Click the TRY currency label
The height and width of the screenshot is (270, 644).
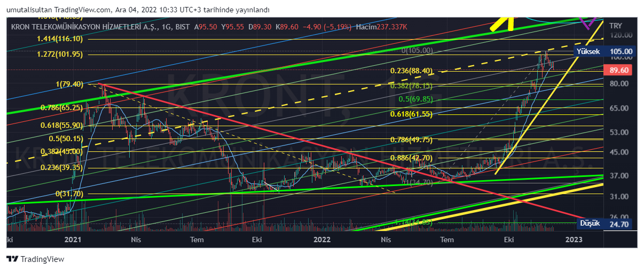(616, 26)
